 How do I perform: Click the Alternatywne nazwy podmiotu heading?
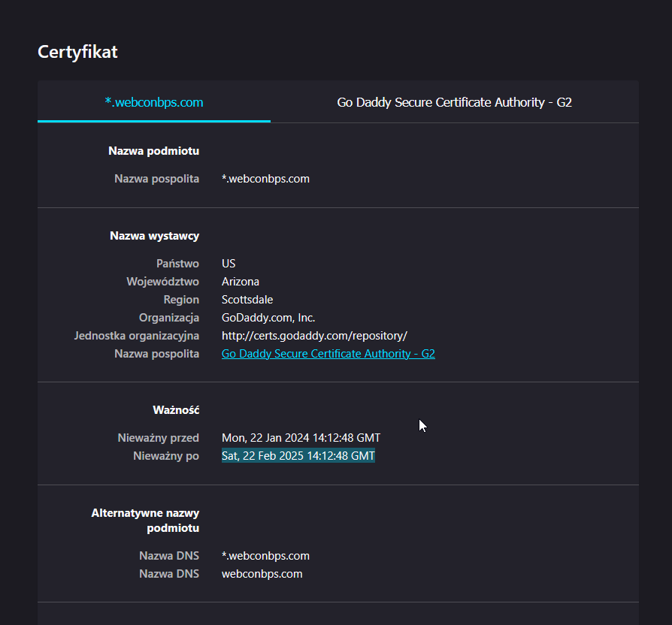coord(145,521)
